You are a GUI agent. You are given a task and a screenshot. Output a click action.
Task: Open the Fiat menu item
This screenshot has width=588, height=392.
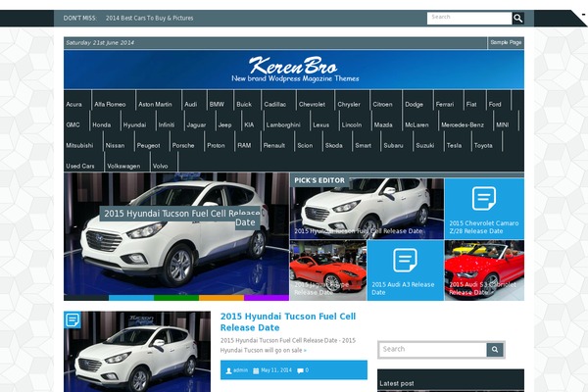[471, 104]
